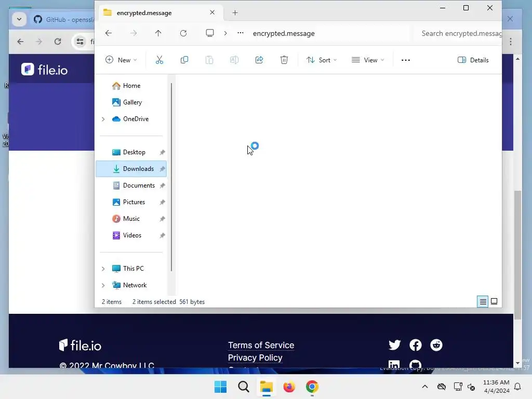Go up one folder level
532x399 pixels.
[158, 33]
